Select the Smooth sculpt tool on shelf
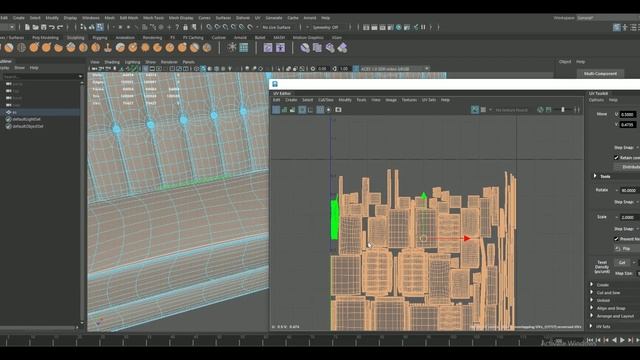 tap(21, 48)
